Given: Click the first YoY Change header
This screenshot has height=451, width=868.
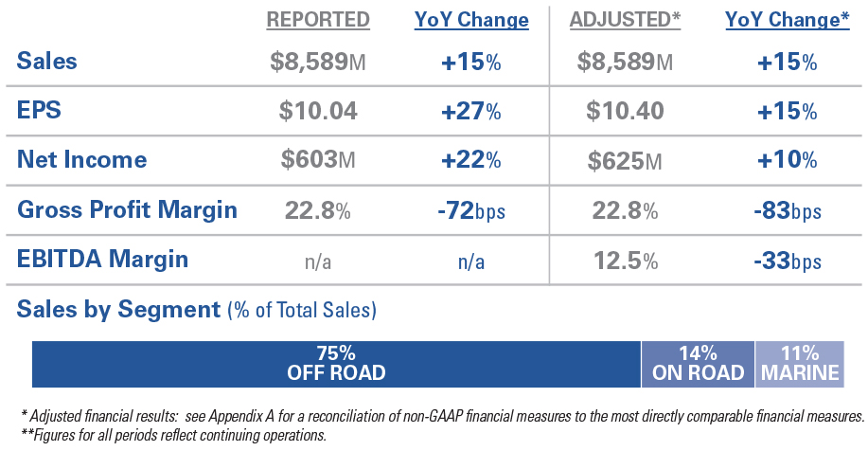Looking at the screenshot, I should click(470, 19).
